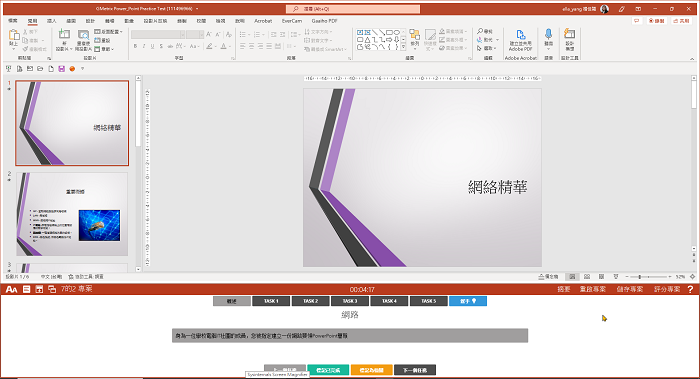
Task: Open the Replace dropdown arrow
Action: click(497, 40)
